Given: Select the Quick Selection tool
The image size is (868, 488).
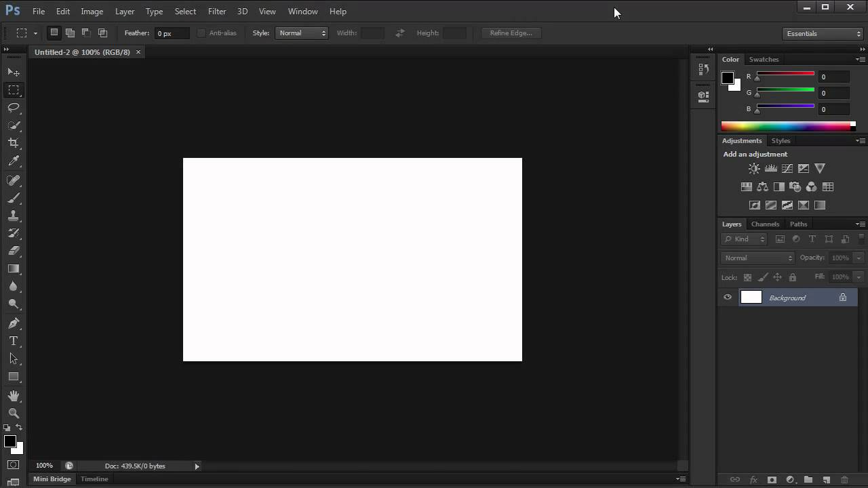Looking at the screenshot, I should click(14, 125).
